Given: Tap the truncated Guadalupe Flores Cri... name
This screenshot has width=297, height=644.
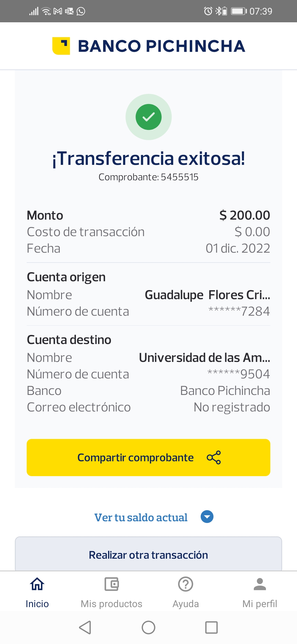Looking at the screenshot, I should point(207,295).
